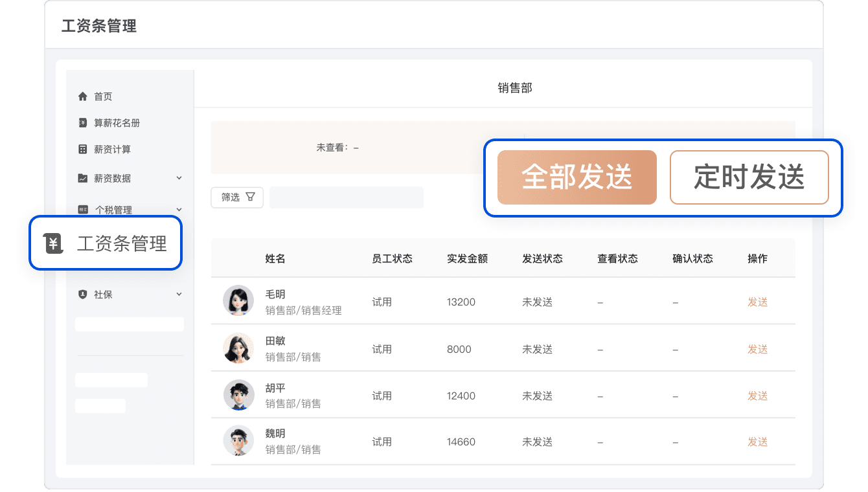
Task: Click 发送 link in 魏明's row
Action: point(757,442)
